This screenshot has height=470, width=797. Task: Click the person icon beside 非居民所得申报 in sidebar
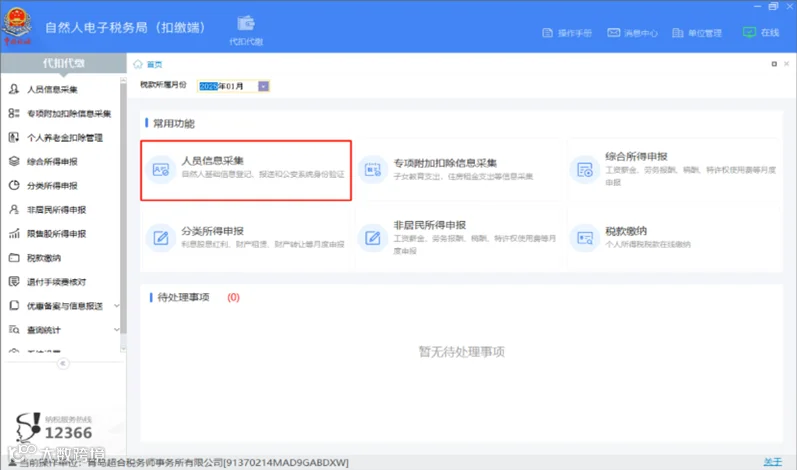[14, 209]
